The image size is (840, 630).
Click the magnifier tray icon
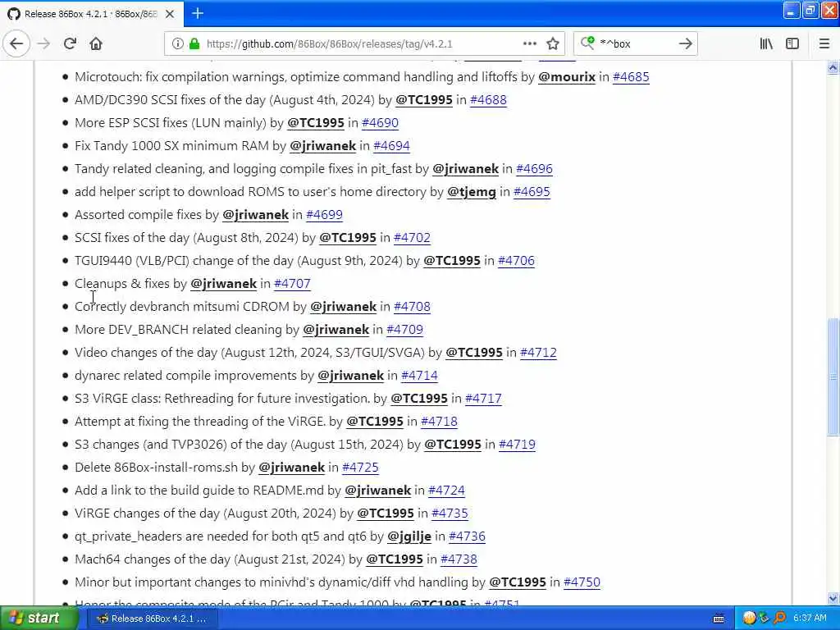point(779,619)
